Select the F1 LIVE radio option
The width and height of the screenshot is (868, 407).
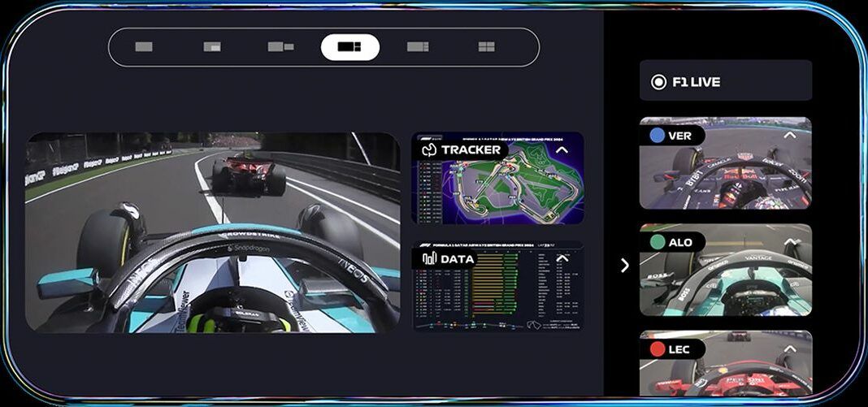[x=659, y=82]
